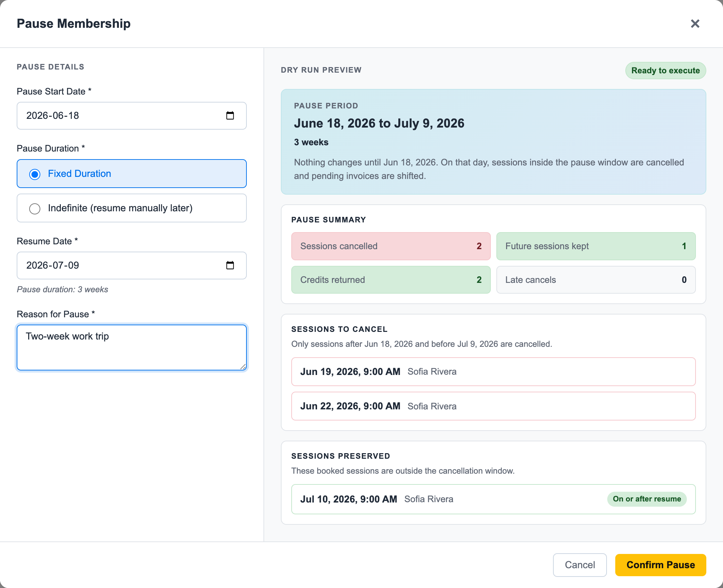Select the Jun 22, 2026 session row
723x588 pixels.
(x=493, y=406)
